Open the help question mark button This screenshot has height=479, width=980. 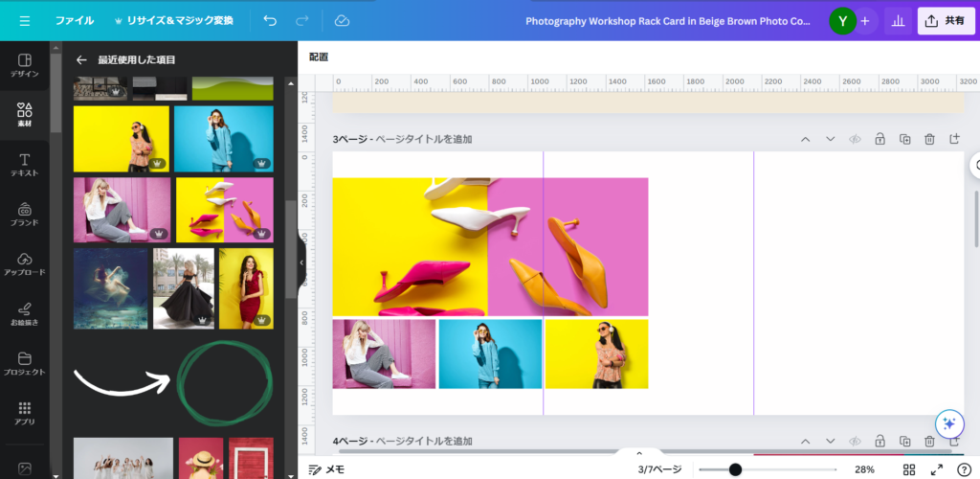(965, 469)
